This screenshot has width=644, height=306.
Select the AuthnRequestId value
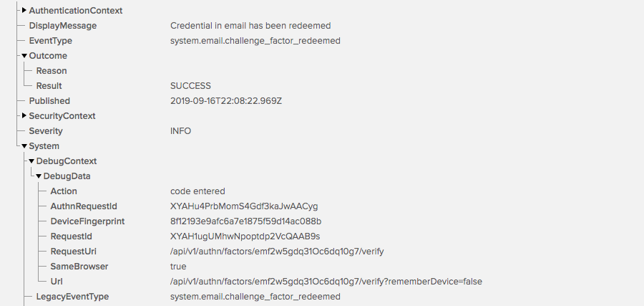click(244, 206)
